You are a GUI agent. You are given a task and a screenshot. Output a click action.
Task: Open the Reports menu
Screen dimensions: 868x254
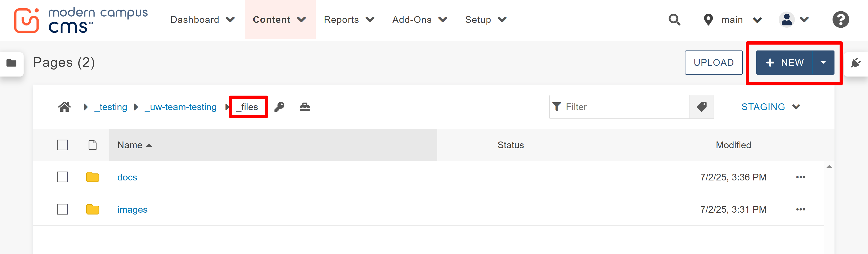(x=341, y=20)
